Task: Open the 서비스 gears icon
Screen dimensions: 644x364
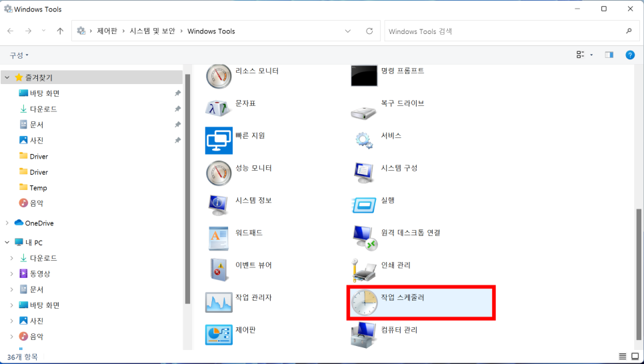Action: click(x=364, y=141)
